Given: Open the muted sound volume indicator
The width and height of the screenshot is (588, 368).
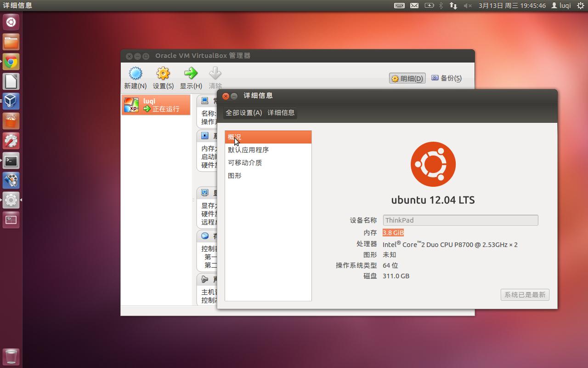Looking at the screenshot, I should click(x=468, y=6).
